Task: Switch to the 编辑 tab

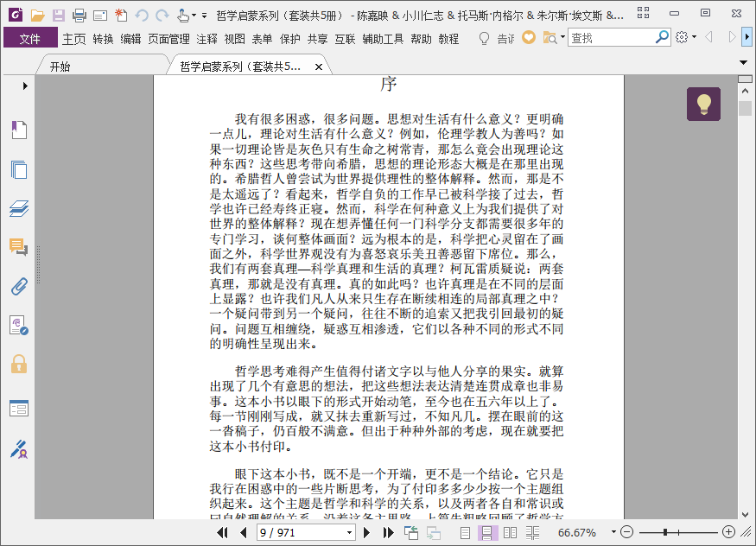Action: pyautogui.click(x=130, y=39)
